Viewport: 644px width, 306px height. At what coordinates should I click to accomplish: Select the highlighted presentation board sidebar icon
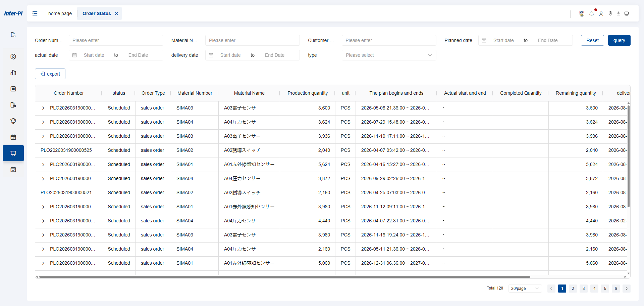(x=13, y=153)
